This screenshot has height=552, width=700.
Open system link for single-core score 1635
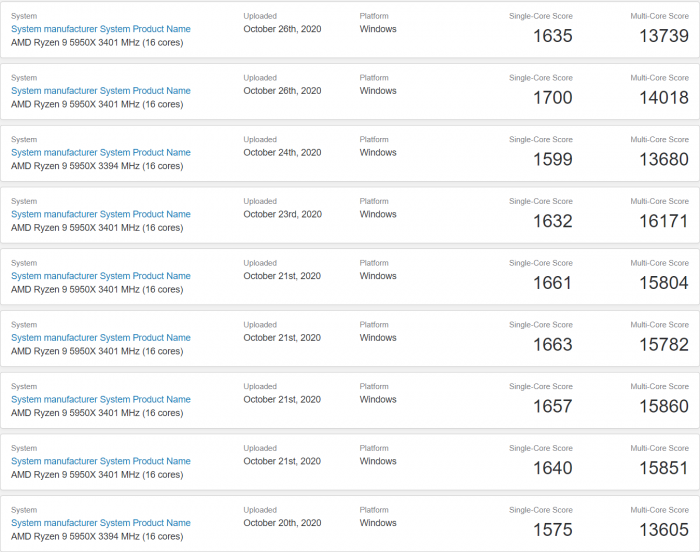coord(100,29)
